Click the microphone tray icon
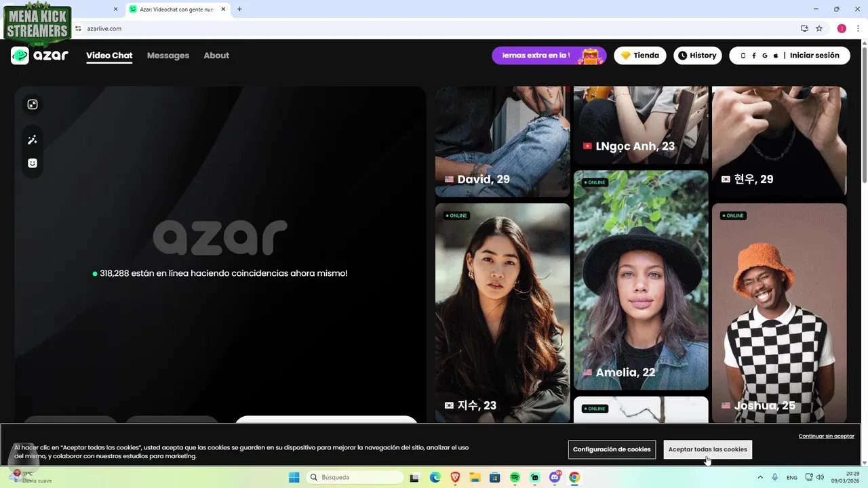The image size is (868, 488). click(775, 477)
